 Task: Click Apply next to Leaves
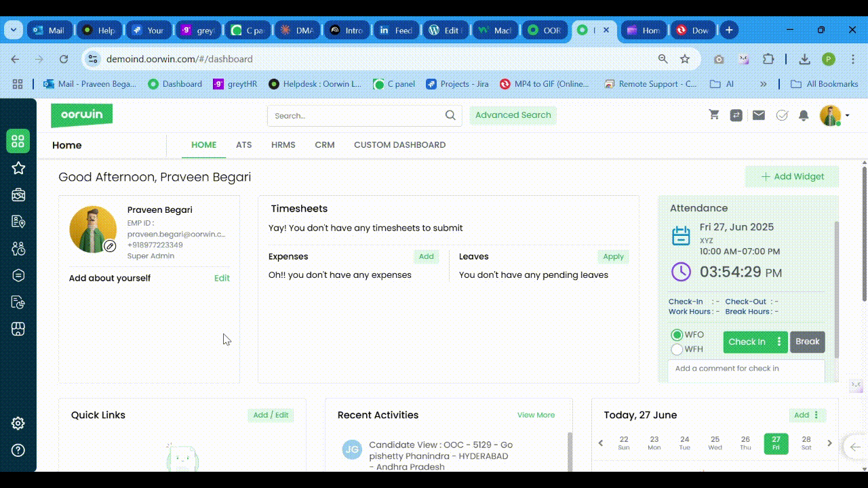click(613, 257)
